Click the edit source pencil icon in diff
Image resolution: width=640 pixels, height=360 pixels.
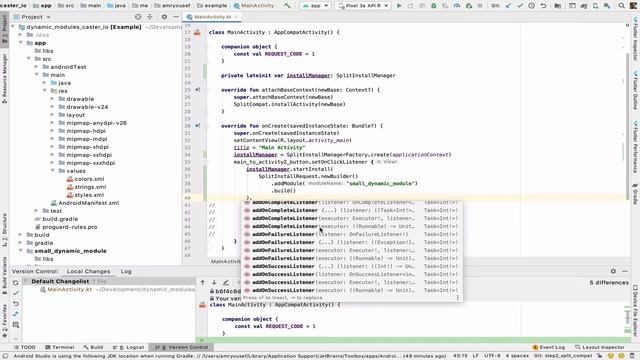point(226,282)
